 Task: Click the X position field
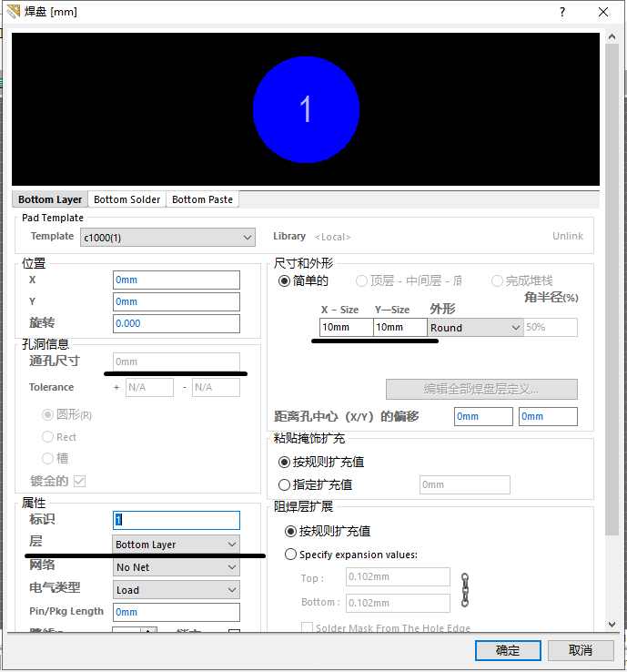pyautogui.click(x=177, y=280)
